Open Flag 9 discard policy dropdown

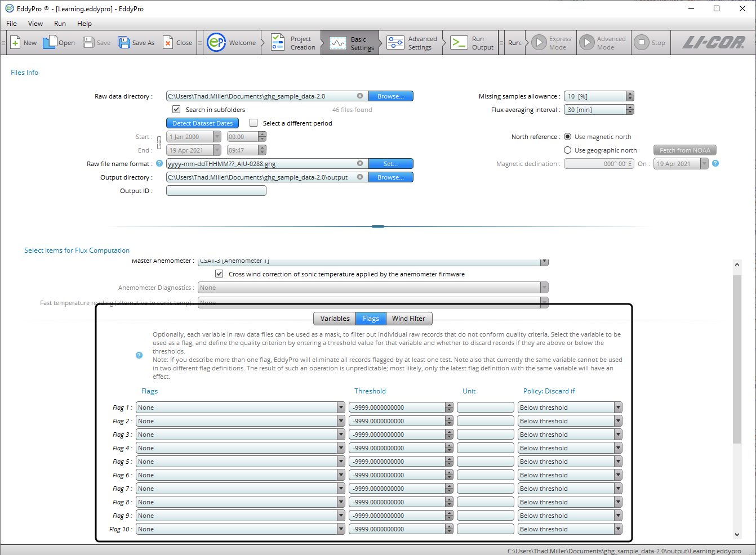618,516
